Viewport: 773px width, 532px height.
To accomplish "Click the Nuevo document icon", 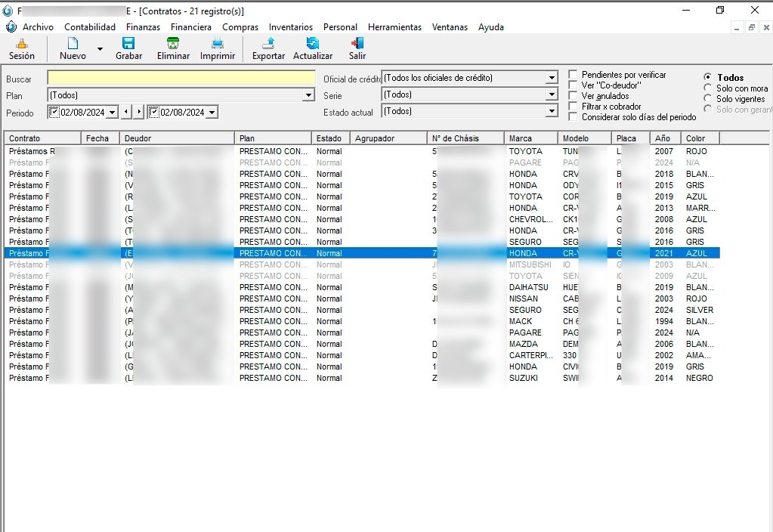I will tap(73, 44).
